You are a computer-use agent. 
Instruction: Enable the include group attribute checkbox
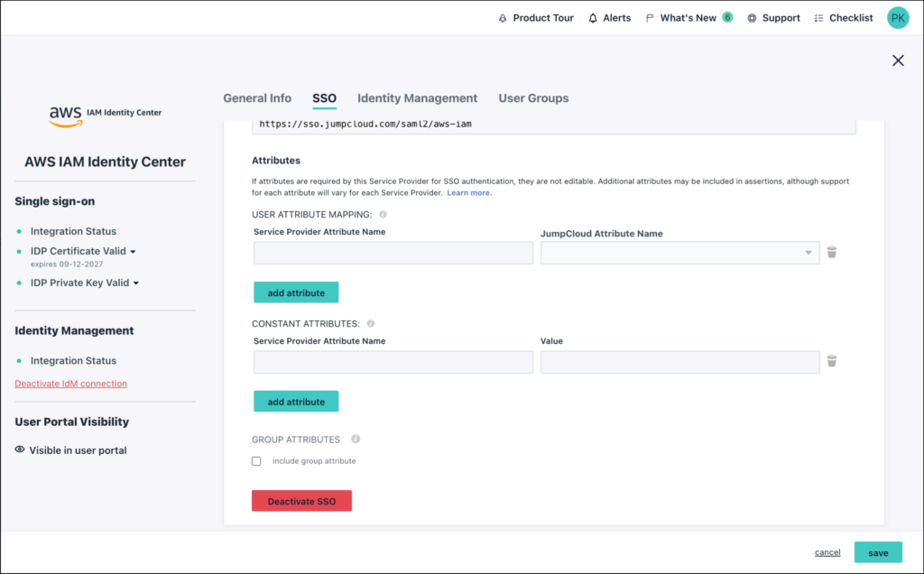tap(256, 461)
